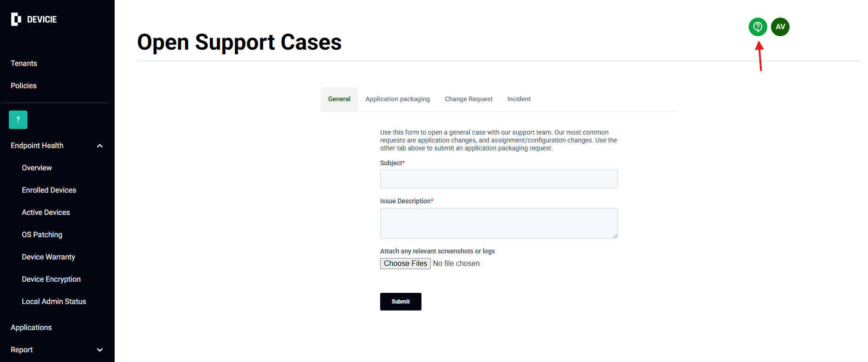Viewport: 868px width, 362px height.
Task: Switch to the Application packaging tab
Action: click(x=397, y=99)
